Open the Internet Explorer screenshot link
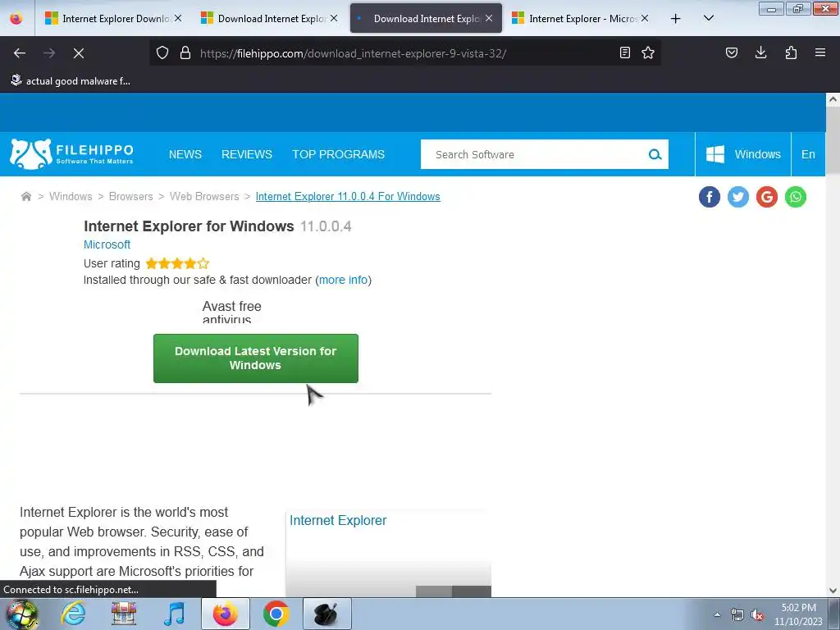This screenshot has height=630, width=840. (x=337, y=520)
